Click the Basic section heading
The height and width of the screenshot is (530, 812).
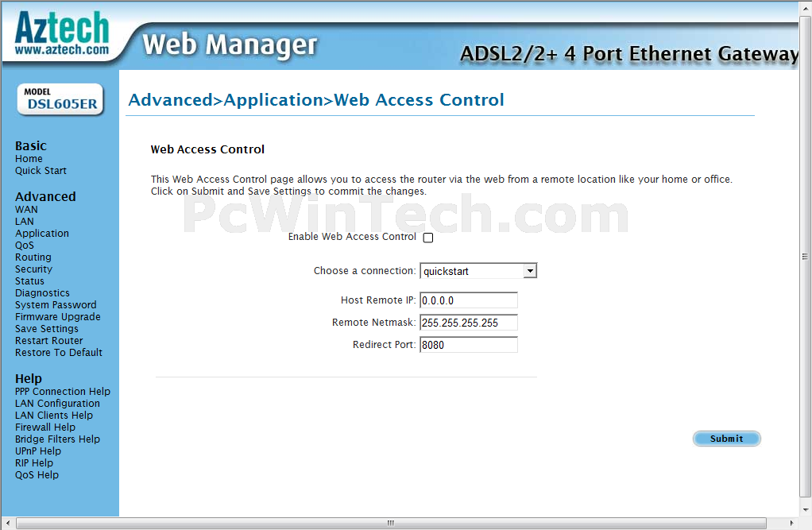tap(30, 145)
